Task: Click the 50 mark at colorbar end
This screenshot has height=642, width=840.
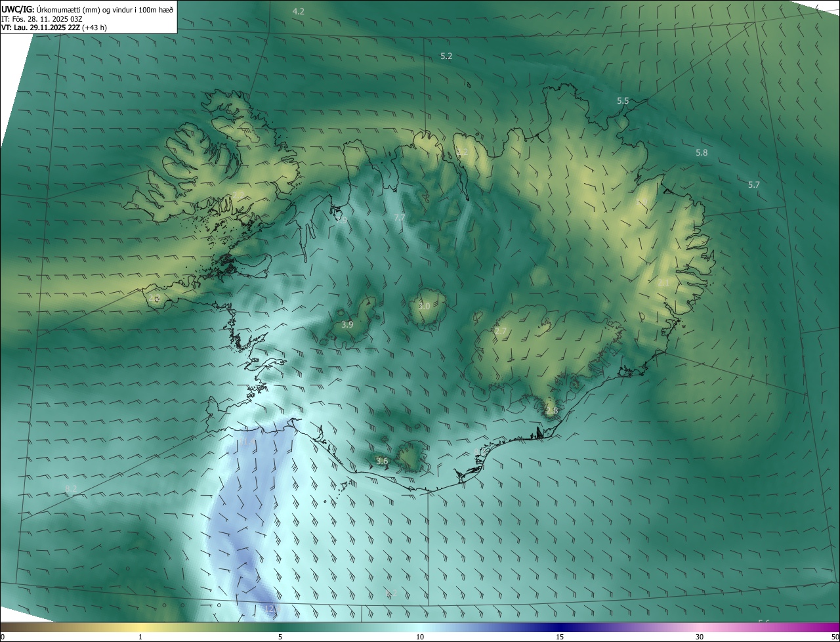Action: (x=834, y=637)
